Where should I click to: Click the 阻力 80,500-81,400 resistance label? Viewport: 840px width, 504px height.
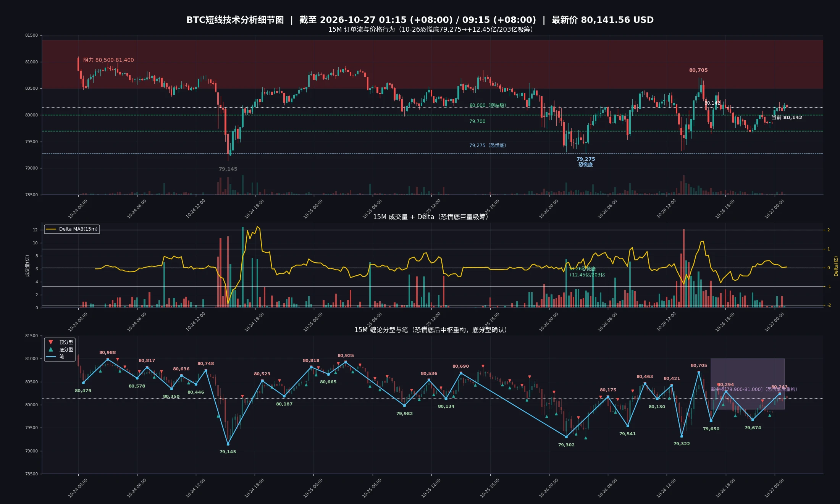click(108, 60)
